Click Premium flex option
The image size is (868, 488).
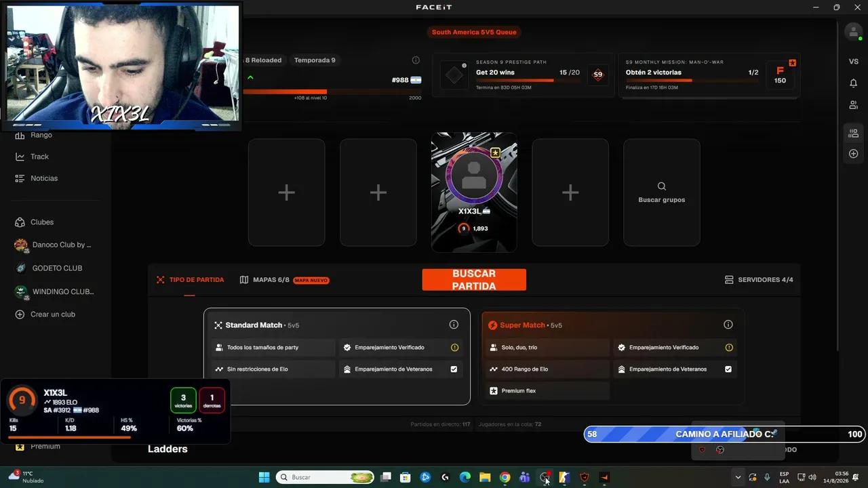pyautogui.click(x=547, y=391)
